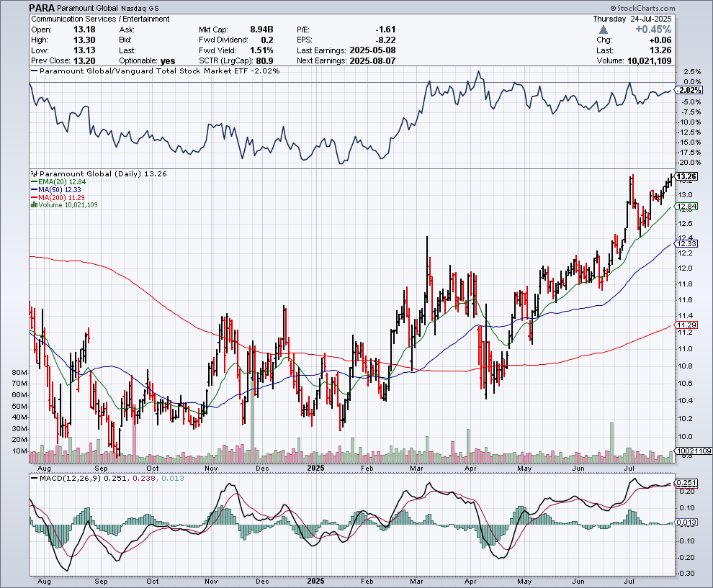Click the 12.33 MA(50) flag on price axis
Image resolution: width=713 pixels, height=588 pixels.
pyautogui.click(x=686, y=243)
